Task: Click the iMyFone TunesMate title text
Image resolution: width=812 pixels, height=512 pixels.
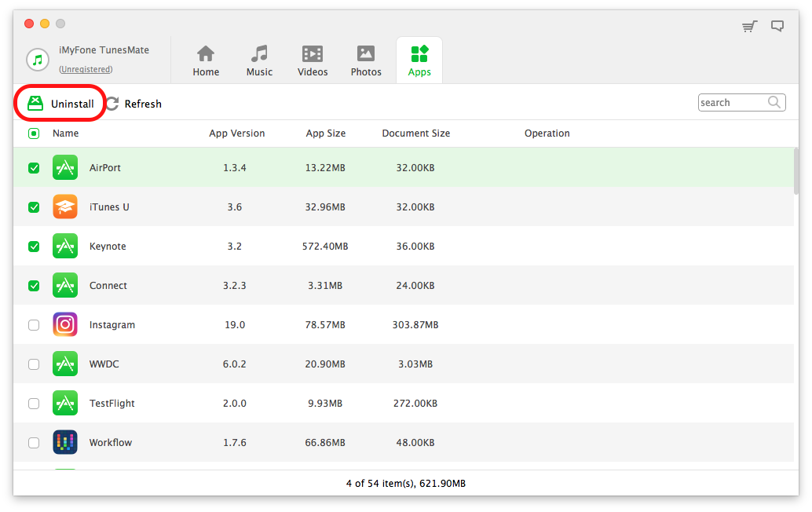Action: pyautogui.click(x=104, y=50)
